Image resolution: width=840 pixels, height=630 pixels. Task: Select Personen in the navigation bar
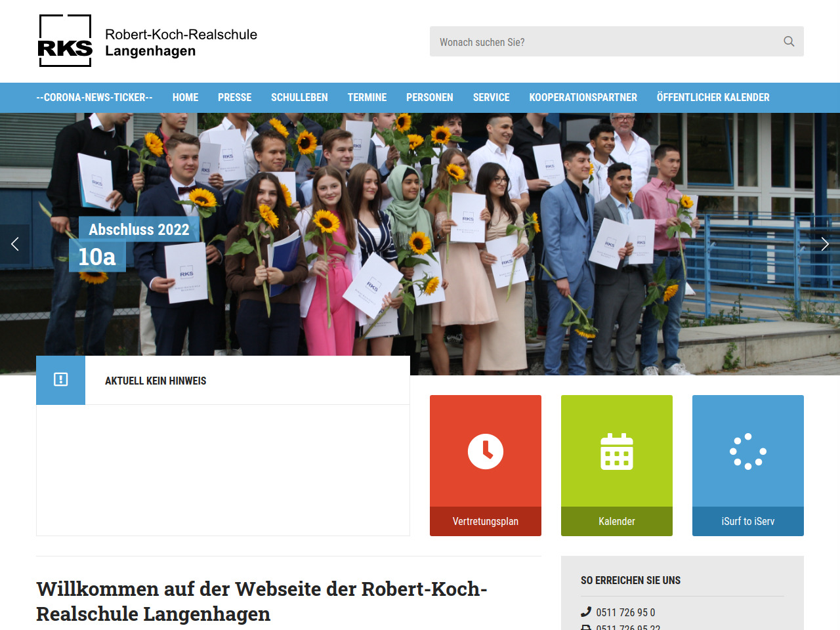(429, 97)
